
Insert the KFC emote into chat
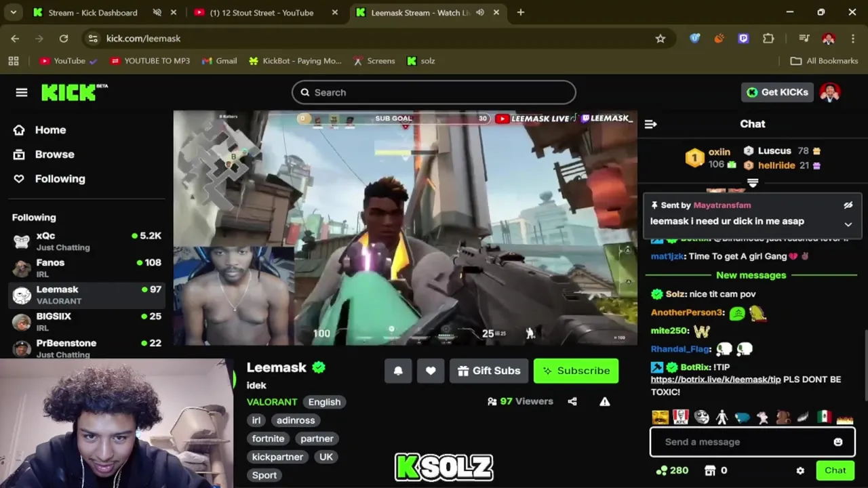coord(681,417)
